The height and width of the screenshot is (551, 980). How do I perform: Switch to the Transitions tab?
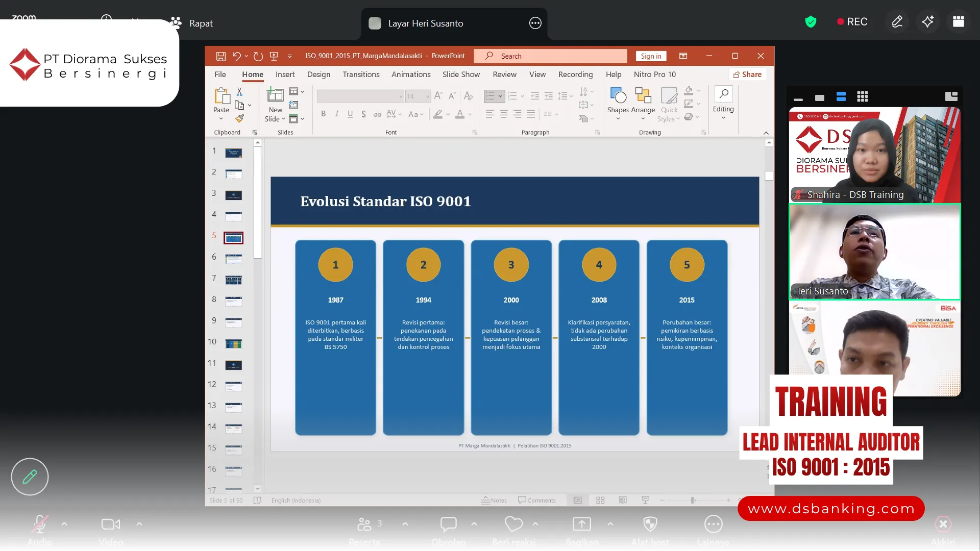pyautogui.click(x=361, y=74)
